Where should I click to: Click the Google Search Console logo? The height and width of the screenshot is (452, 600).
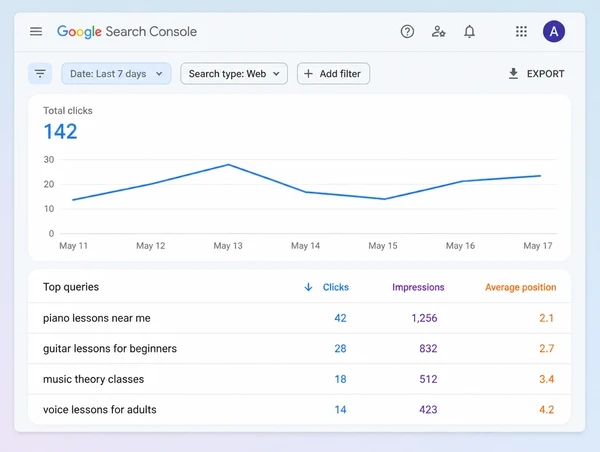[x=127, y=32]
